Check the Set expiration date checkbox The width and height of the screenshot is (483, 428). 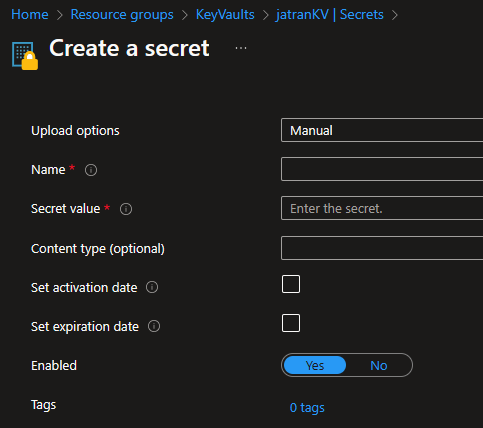291,323
